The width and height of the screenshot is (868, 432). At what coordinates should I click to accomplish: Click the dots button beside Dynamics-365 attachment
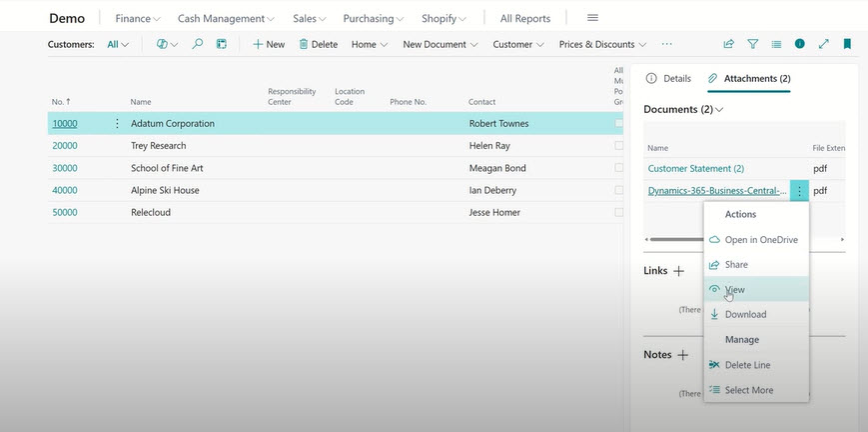[x=799, y=191]
